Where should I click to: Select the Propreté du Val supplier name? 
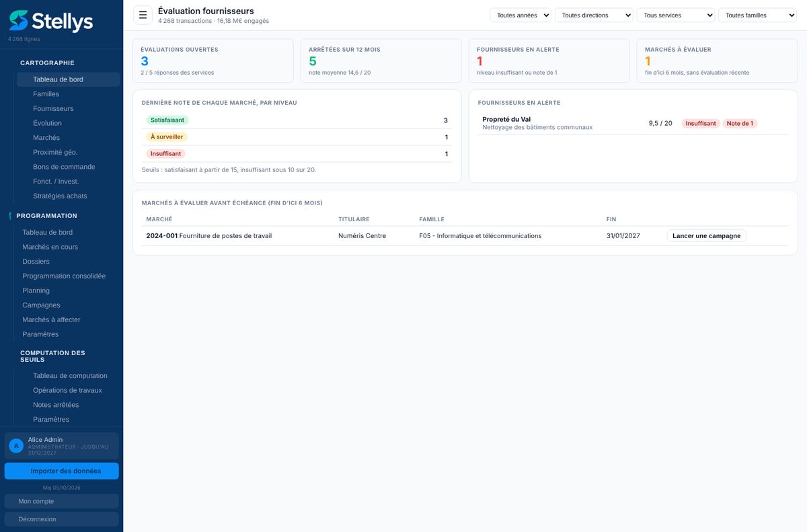506,119
